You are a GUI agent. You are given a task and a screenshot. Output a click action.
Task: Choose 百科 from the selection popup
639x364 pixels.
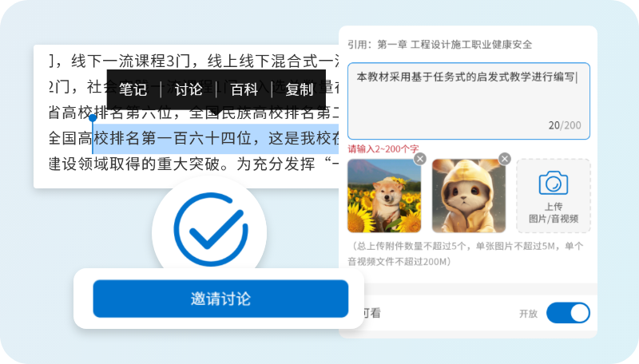(244, 89)
